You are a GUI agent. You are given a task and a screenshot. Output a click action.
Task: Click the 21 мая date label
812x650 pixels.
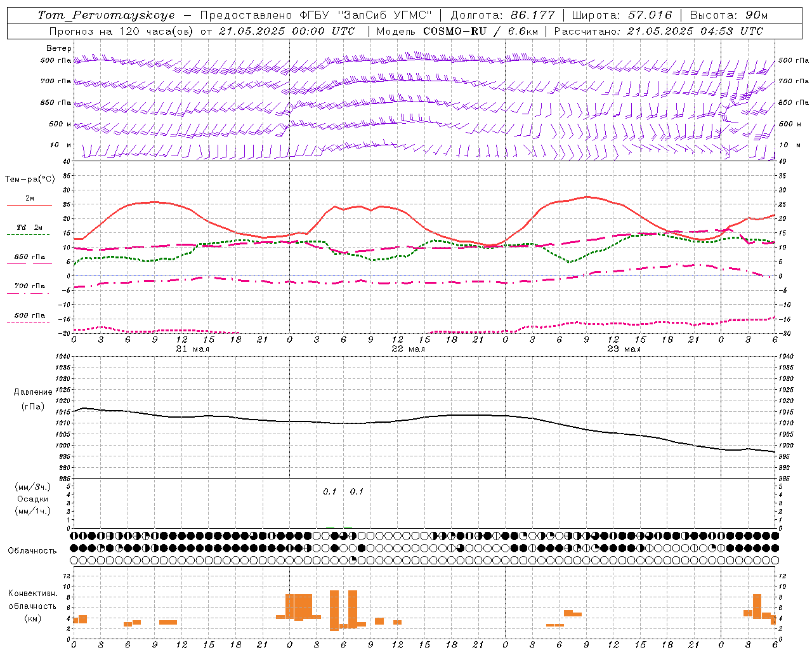(x=192, y=349)
